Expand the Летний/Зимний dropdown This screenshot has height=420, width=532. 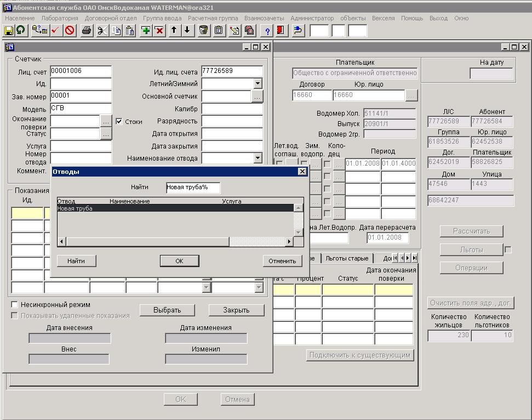pyautogui.click(x=258, y=84)
